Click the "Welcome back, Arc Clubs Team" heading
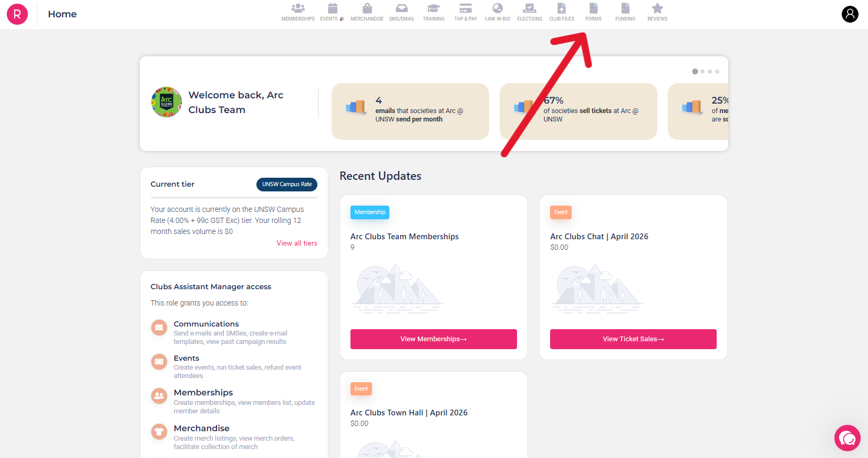868x458 pixels. (x=236, y=103)
